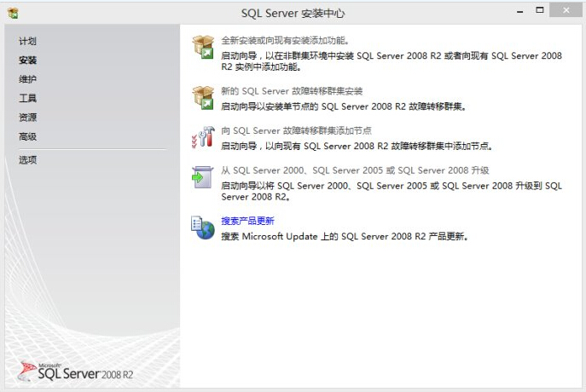This screenshot has width=586, height=392.
Task: Minimize the SQL Server 安装中心 window
Action: 519,12
